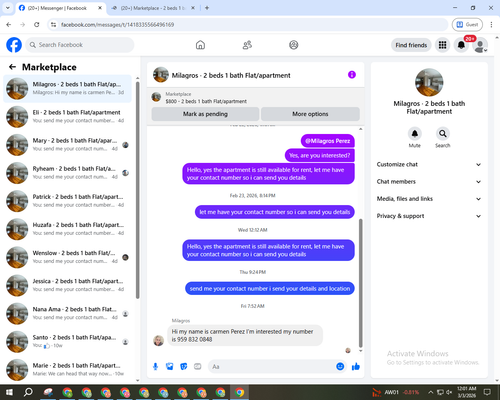Click the Facebook logo

pos(14,45)
